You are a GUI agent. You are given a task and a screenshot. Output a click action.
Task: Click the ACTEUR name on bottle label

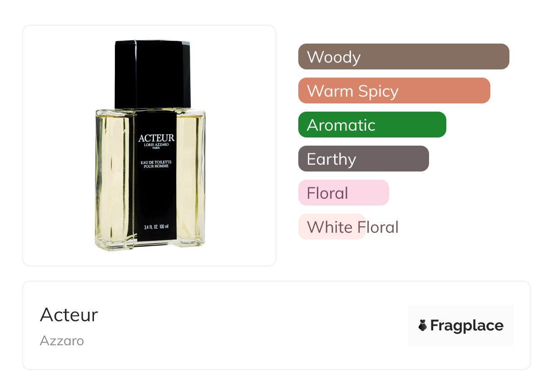click(x=157, y=138)
